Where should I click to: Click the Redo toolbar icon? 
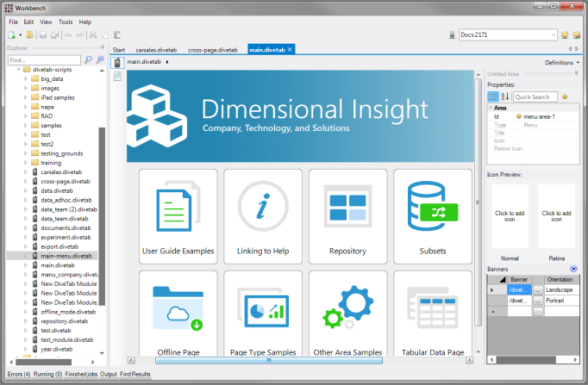click(x=80, y=34)
